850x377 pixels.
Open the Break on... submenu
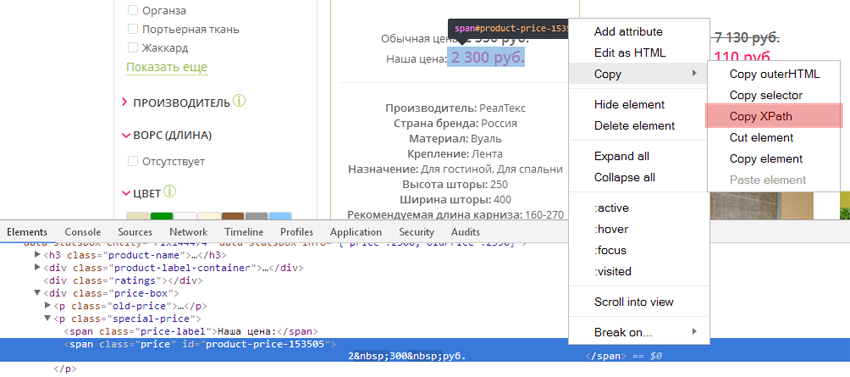point(639,332)
